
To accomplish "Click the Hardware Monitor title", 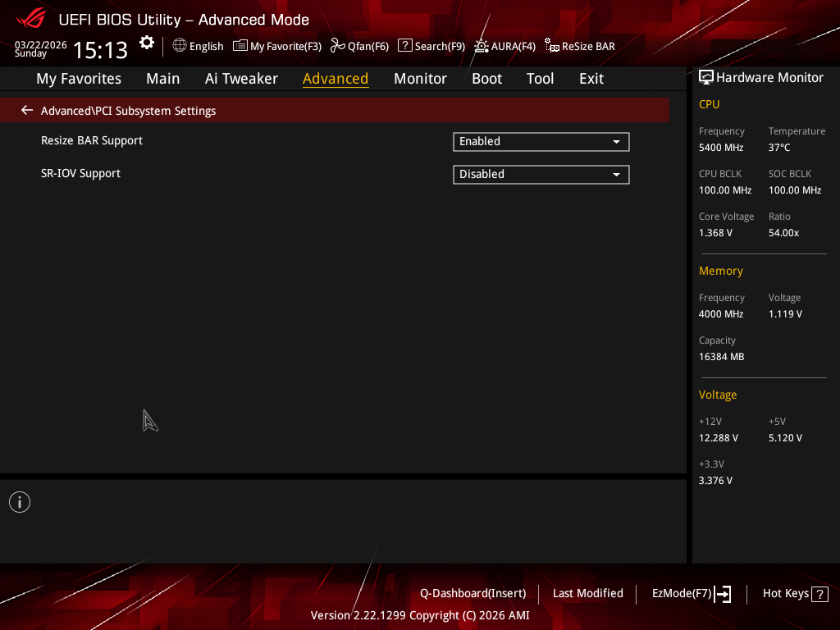I will click(x=769, y=78).
